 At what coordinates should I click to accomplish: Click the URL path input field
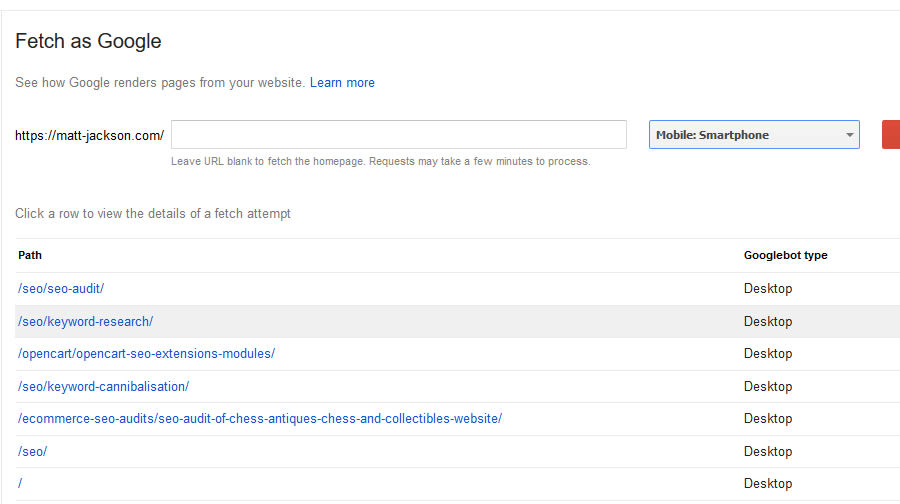click(x=399, y=134)
